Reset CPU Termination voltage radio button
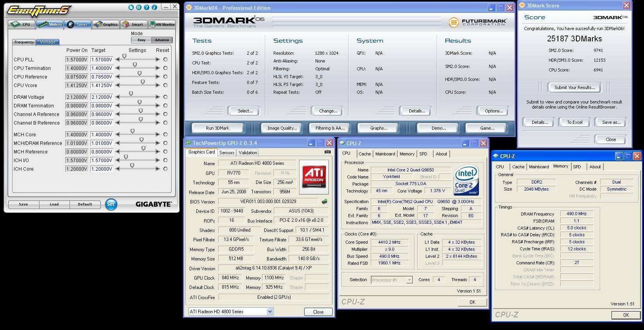 point(165,68)
